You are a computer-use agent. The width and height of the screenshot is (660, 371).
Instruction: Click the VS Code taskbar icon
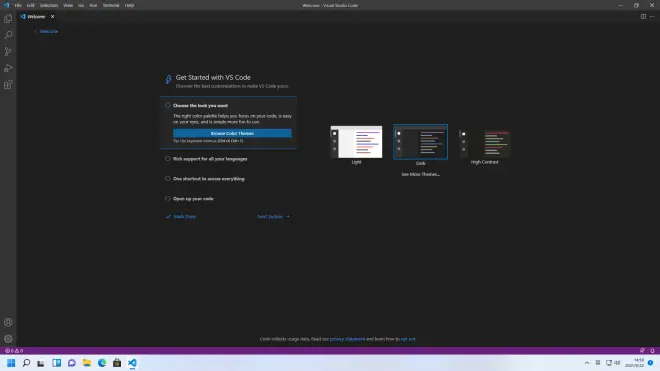click(132, 363)
